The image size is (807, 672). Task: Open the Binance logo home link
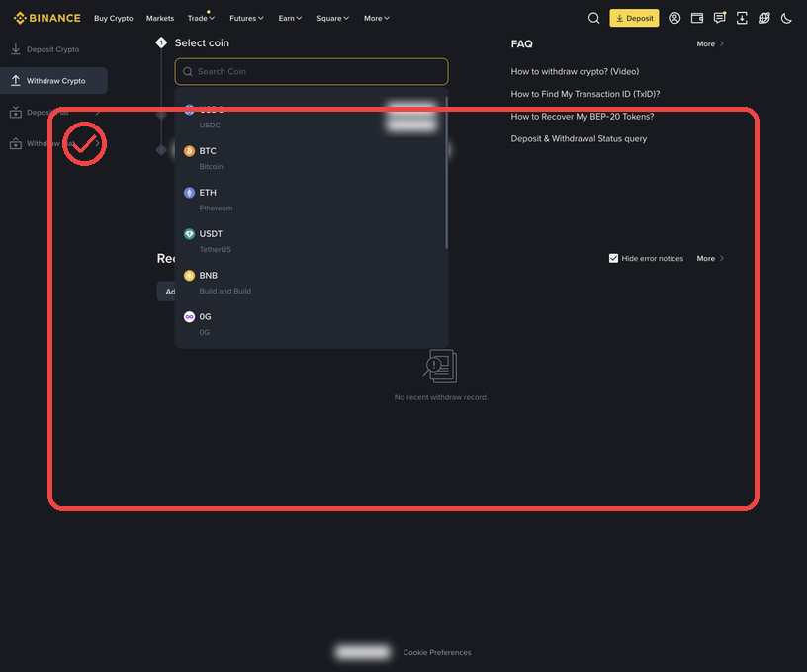(46, 18)
